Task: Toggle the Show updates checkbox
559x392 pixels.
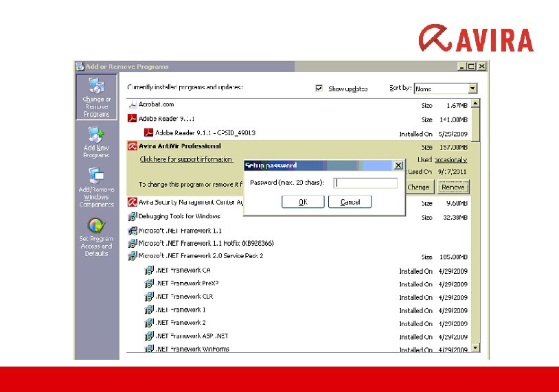Action: pyautogui.click(x=319, y=88)
